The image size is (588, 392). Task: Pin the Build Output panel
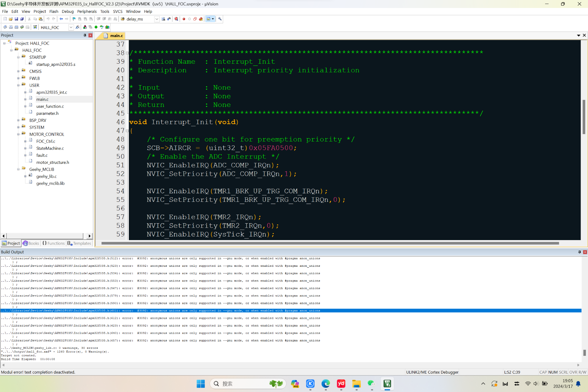pos(579,252)
